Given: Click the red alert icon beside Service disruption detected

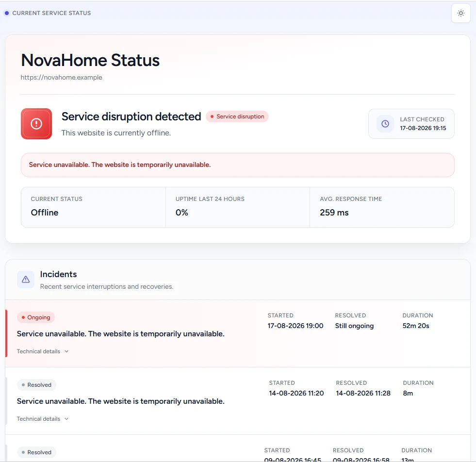Looking at the screenshot, I should point(36,124).
